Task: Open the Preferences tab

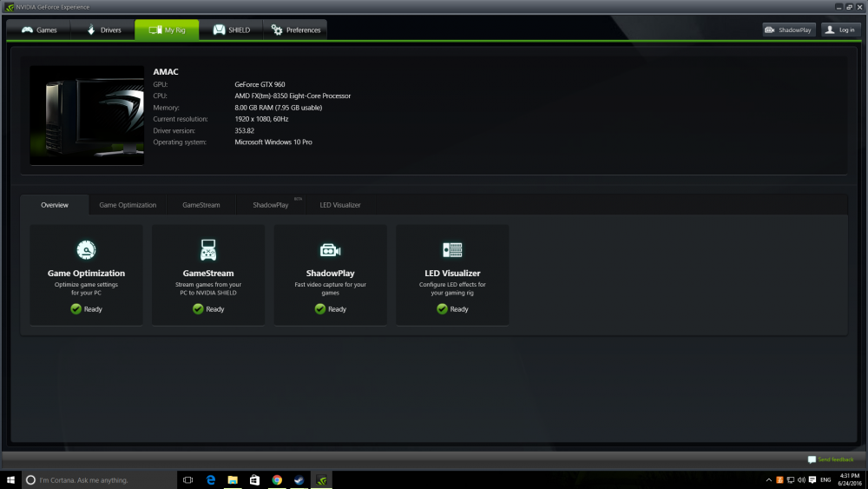Action: (295, 30)
